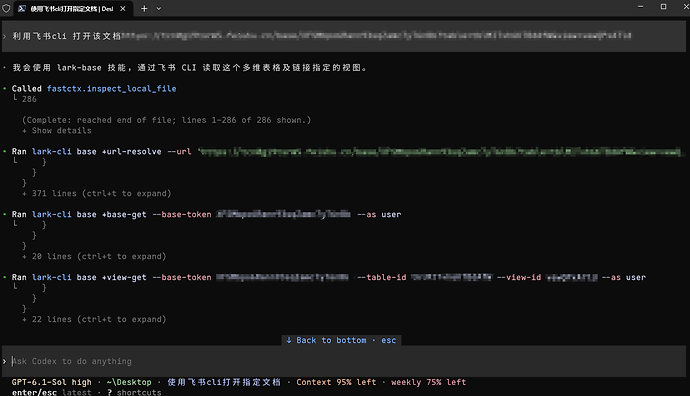Click the fastctx.inspect_local_file tool name
The image size is (690, 396).
[x=111, y=88]
